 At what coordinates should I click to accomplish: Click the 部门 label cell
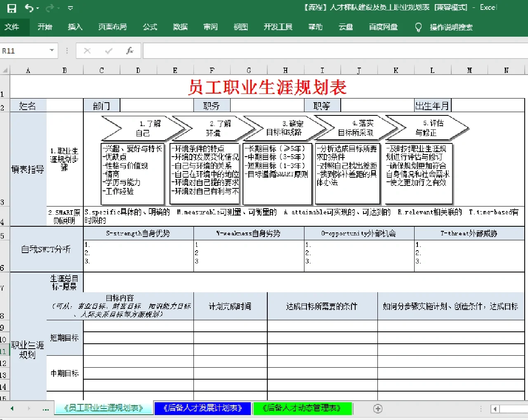pos(101,106)
